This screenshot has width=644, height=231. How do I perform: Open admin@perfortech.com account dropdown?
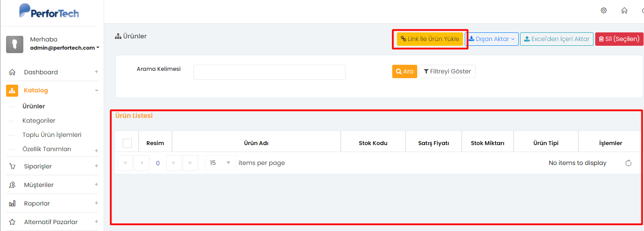(x=64, y=48)
